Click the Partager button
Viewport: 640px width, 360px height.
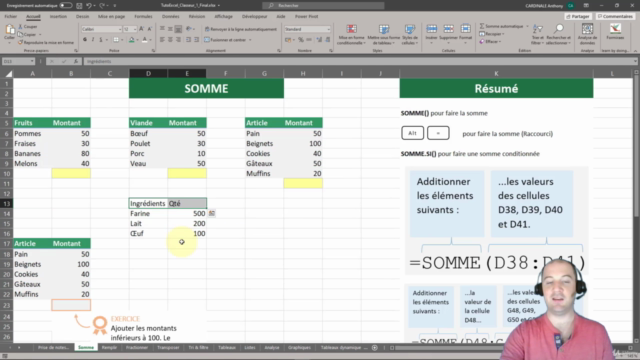578,16
